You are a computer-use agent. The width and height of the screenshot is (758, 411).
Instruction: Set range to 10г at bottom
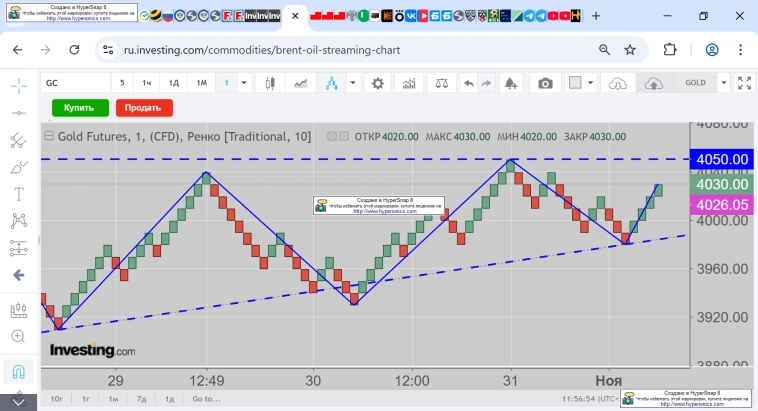(x=57, y=399)
